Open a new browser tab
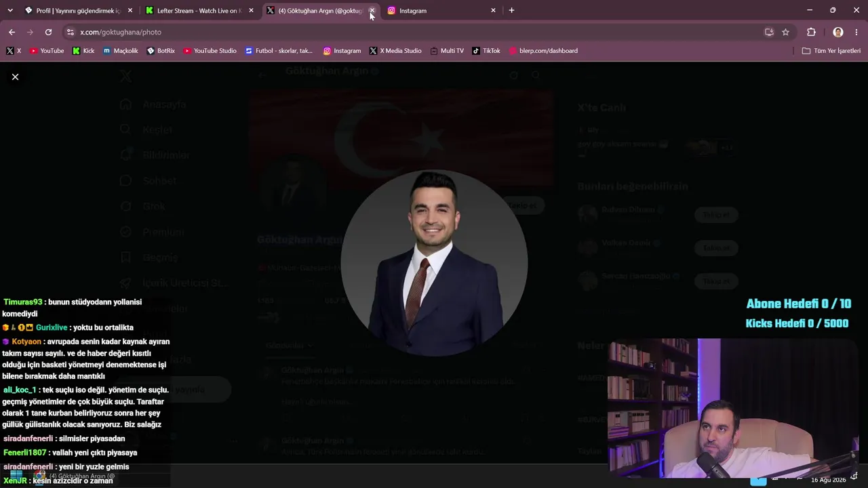 pos(511,10)
